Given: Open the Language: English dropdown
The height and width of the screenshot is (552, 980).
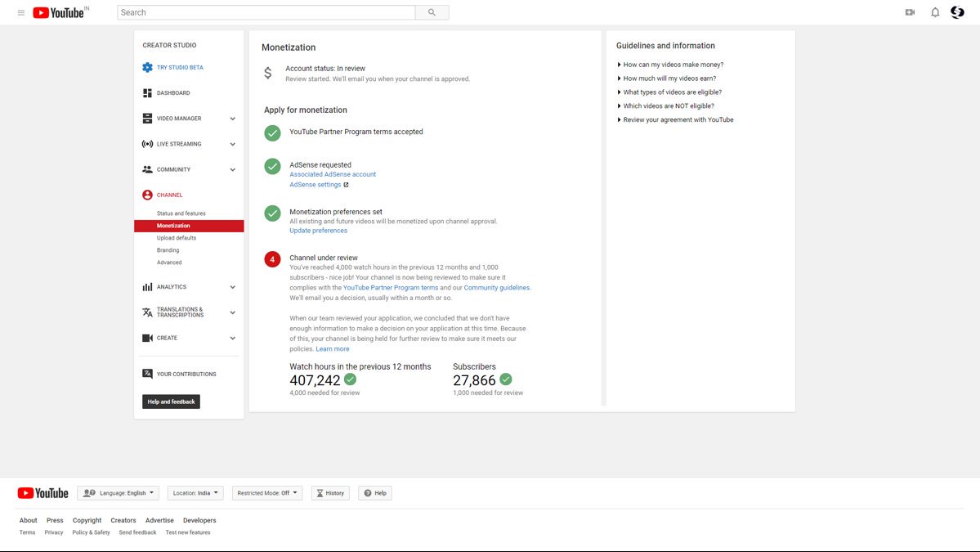Looking at the screenshot, I should coord(119,493).
